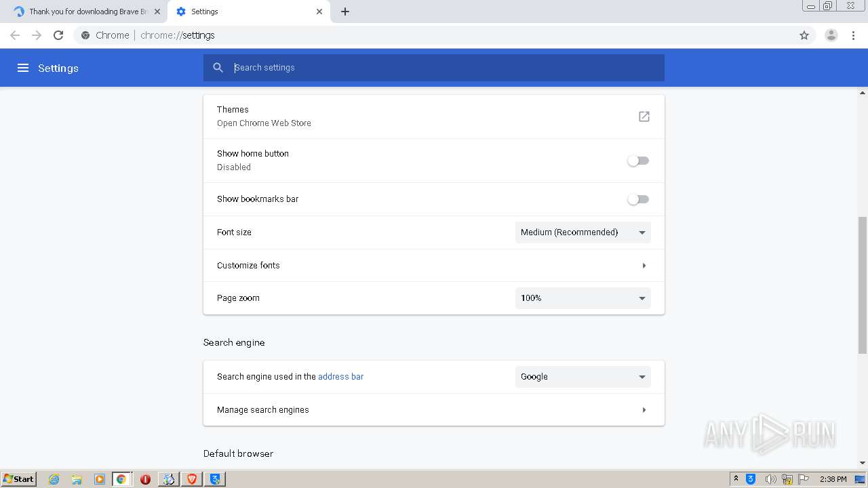This screenshot has height=488, width=868.
Task: Click the Search engine section heading
Action: (234, 343)
